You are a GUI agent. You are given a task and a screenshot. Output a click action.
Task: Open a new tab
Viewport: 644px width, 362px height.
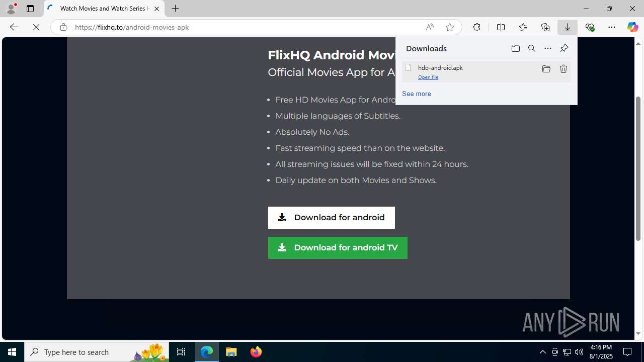tap(176, 9)
